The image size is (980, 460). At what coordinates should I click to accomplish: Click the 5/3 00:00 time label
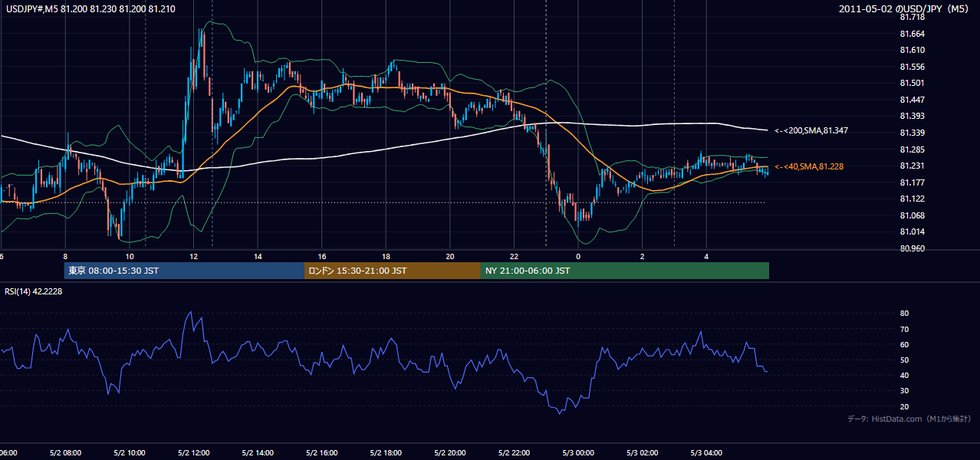578,453
